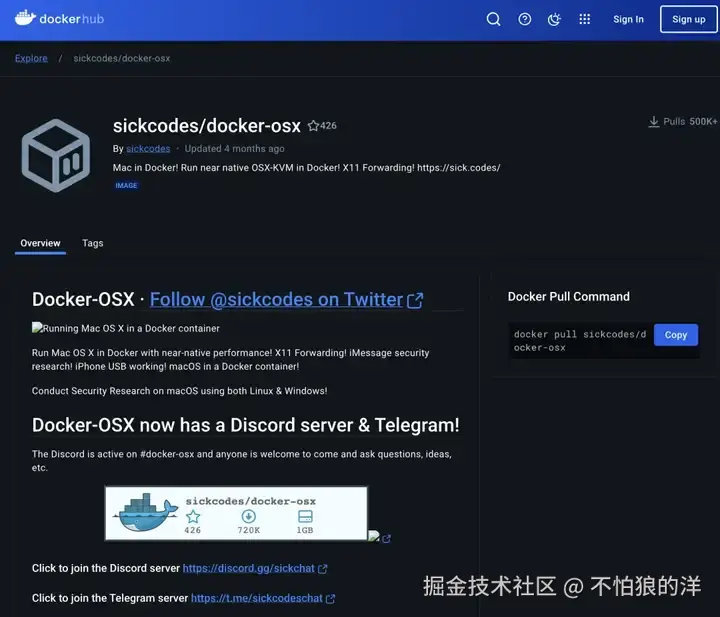Switch to the Tags tab

93,243
